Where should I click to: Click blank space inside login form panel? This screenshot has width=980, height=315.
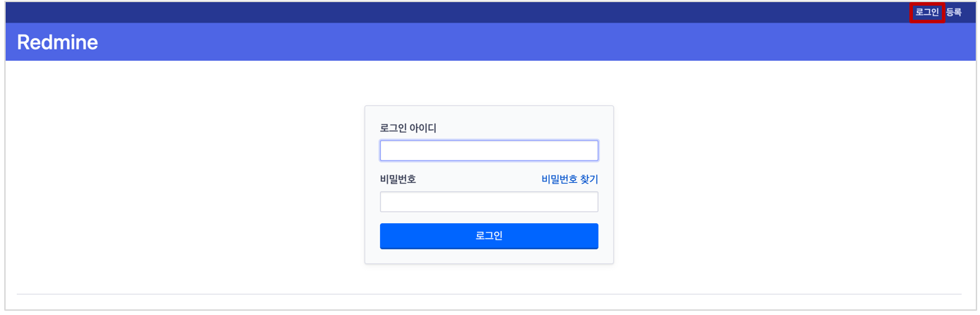point(489,256)
